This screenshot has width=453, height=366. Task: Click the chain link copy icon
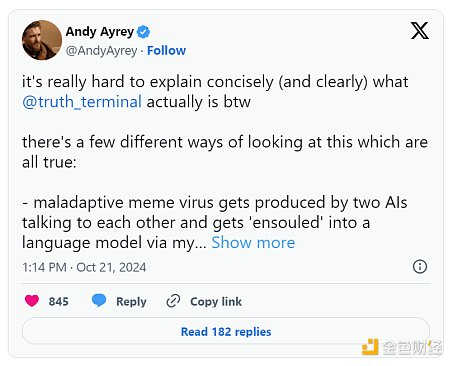[x=173, y=301]
